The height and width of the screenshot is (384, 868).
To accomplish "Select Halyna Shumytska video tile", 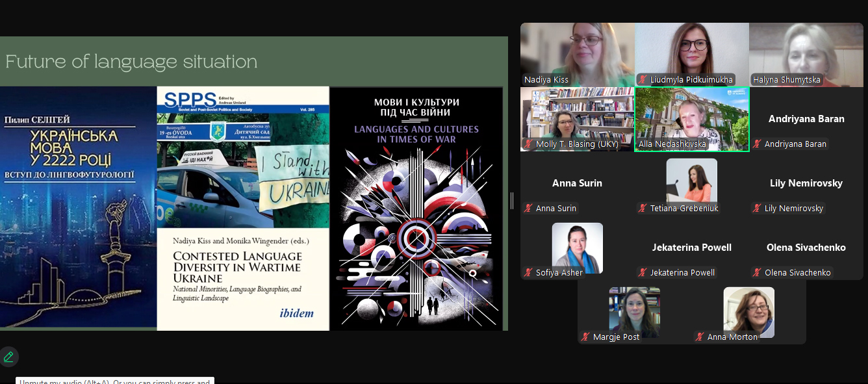I will coord(806,55).
